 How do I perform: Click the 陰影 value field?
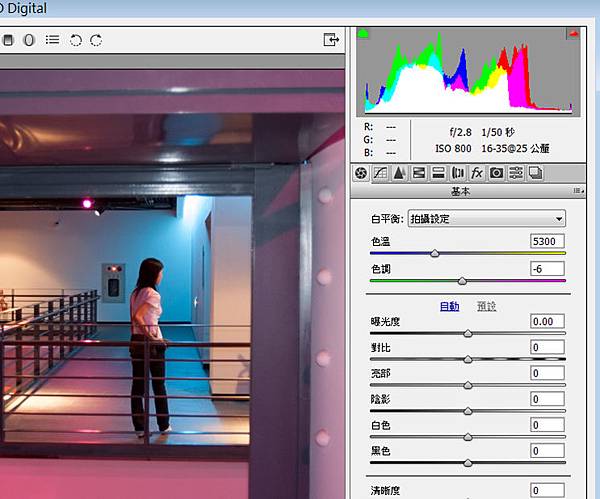(x=547, y=399)
